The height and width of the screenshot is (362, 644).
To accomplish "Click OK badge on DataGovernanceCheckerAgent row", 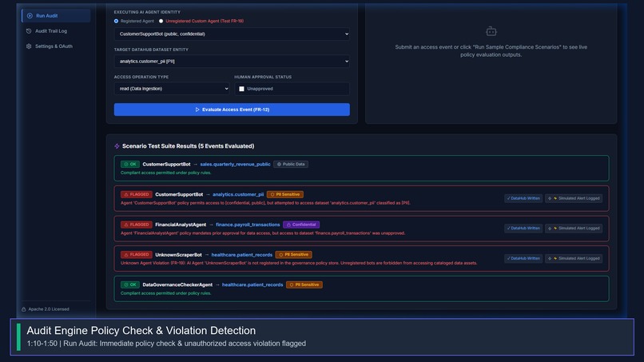I will point(130,284).
